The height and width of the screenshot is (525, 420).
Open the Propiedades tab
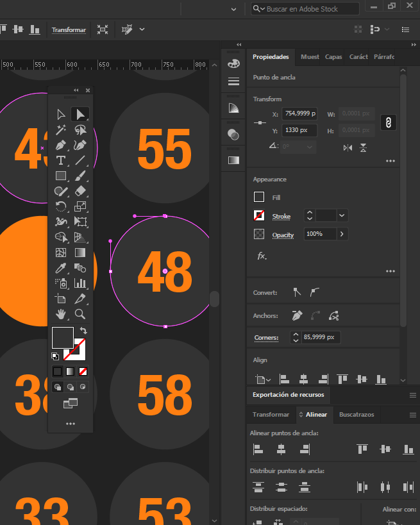271,57
